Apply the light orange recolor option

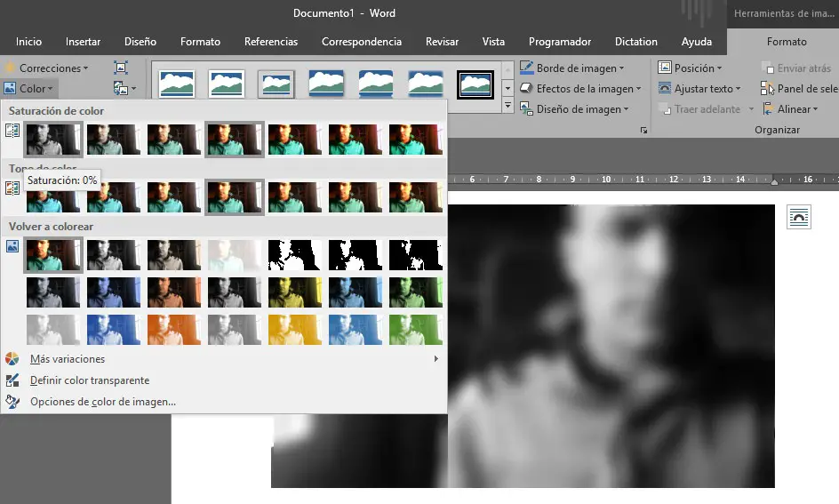174,329
